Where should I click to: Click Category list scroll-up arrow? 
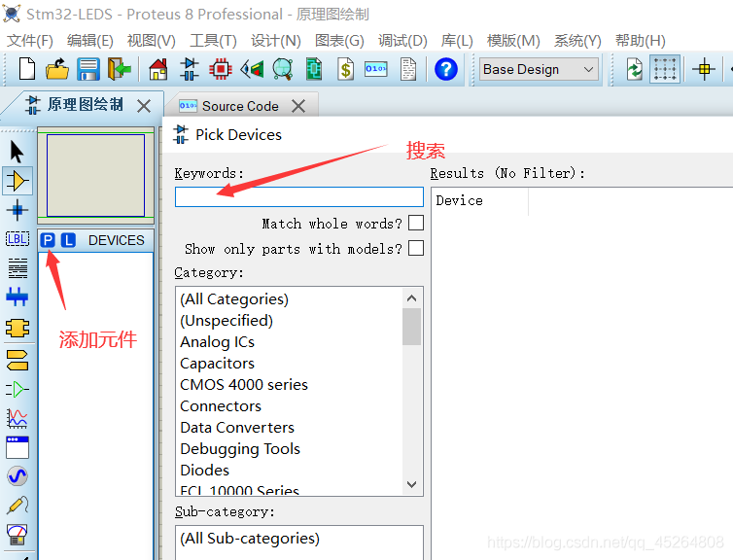tap(412, 298)
